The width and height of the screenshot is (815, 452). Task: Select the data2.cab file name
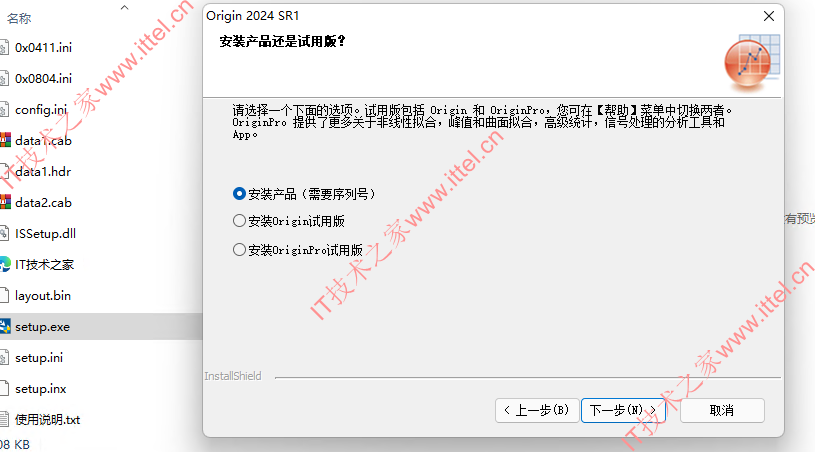click(x=44, y=203)
